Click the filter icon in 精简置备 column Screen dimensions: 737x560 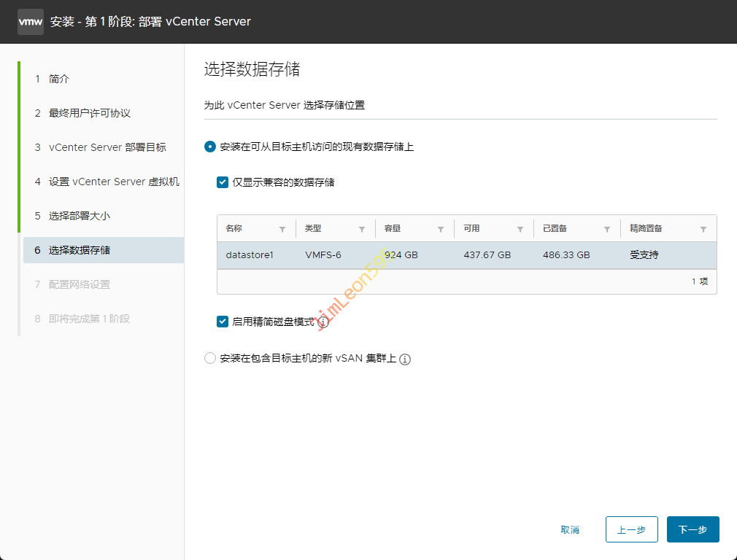(x=703, y=229)
